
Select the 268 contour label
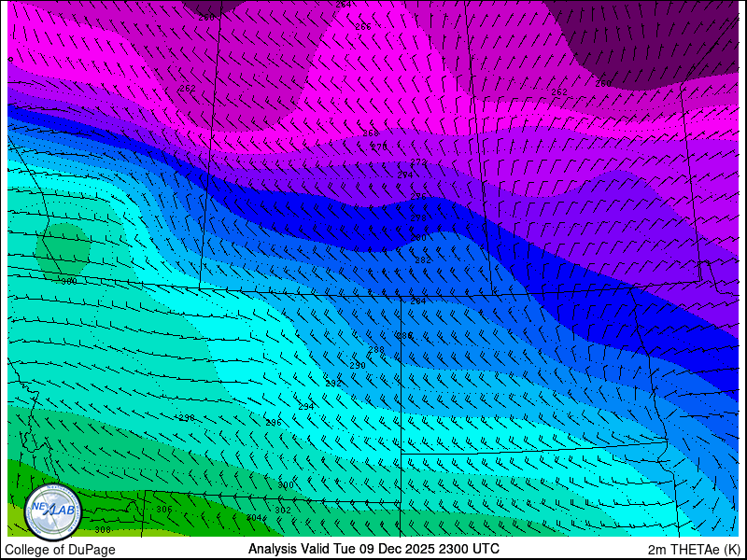pyautogui.click(x=371, y=133)
